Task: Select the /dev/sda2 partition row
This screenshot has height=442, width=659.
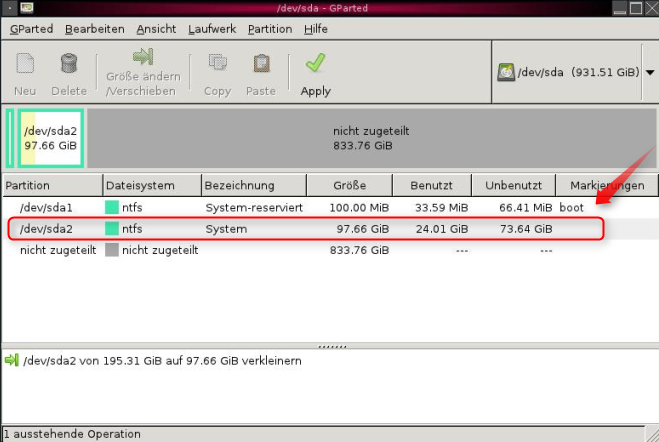Action: (330, 229)
